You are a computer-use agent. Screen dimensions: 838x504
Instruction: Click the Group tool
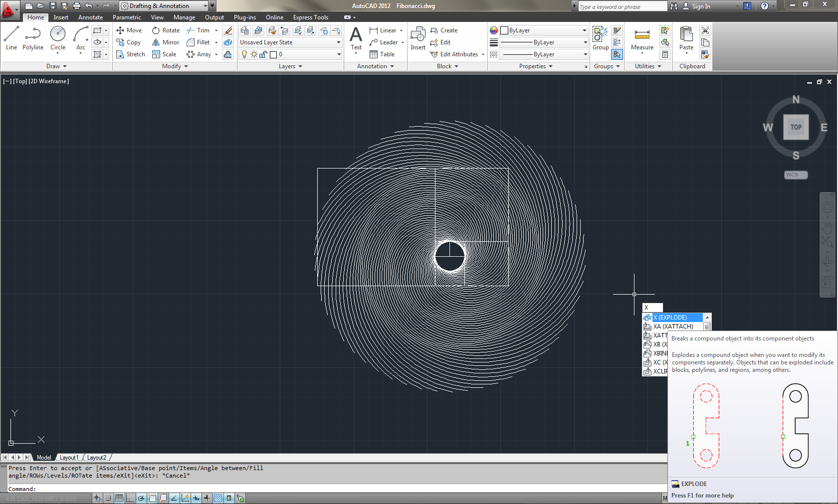[x=601, y=39]
